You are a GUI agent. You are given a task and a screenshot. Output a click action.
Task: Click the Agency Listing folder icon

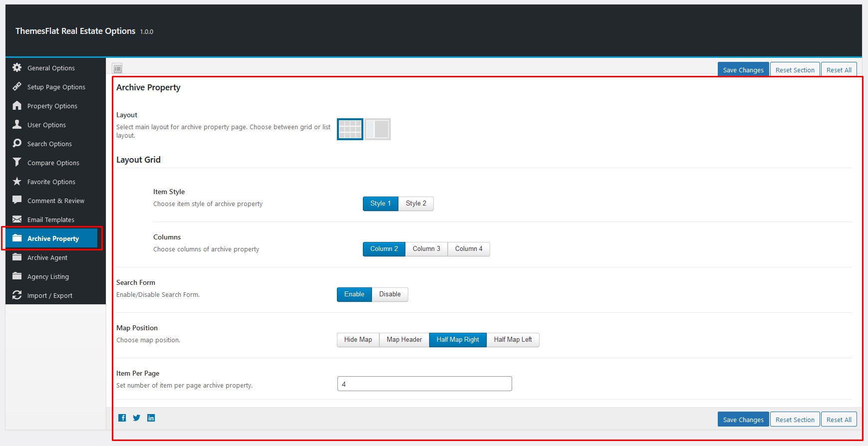17,276
